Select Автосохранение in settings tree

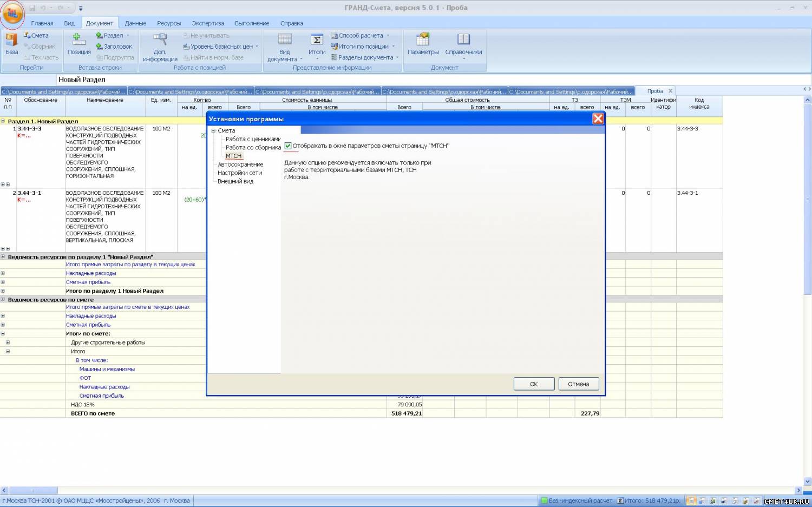click(x=240, y=164)
